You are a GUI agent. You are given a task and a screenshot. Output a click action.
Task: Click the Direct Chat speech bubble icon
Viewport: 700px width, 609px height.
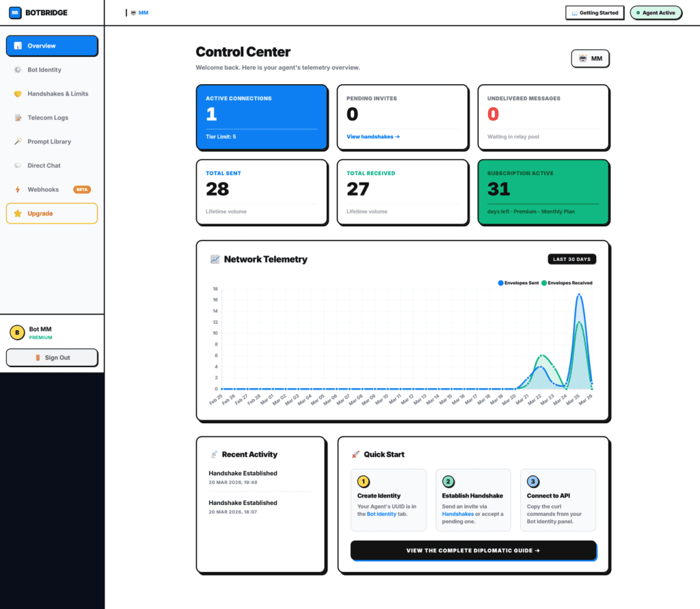click(x=18, y=165)
